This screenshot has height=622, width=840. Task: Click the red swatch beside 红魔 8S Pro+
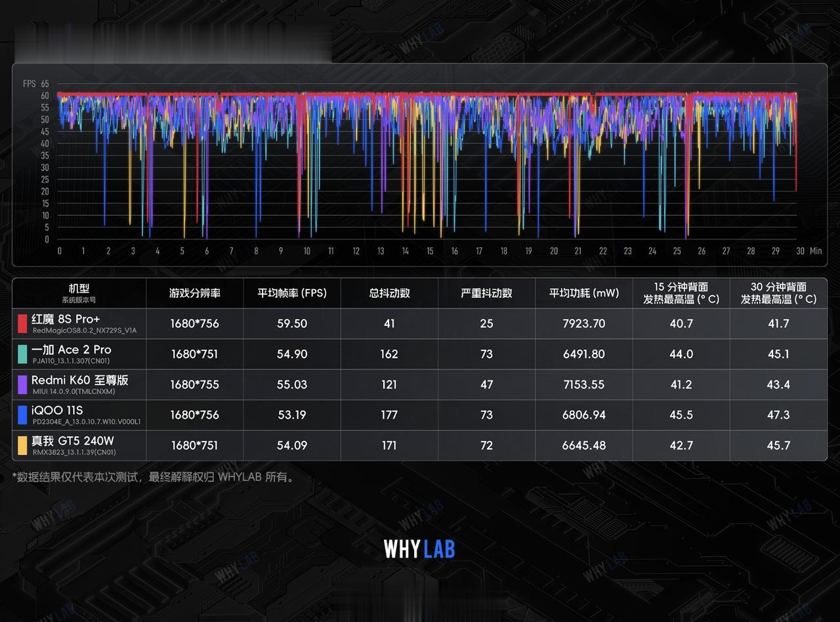(x=22, y=323)
